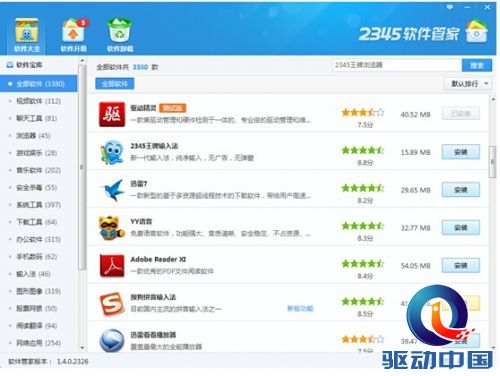Image resolution: width=500 pixels, height=376 pixels.
Task: Click sidebar scroll down arrow
Action: tap(82, 348)
